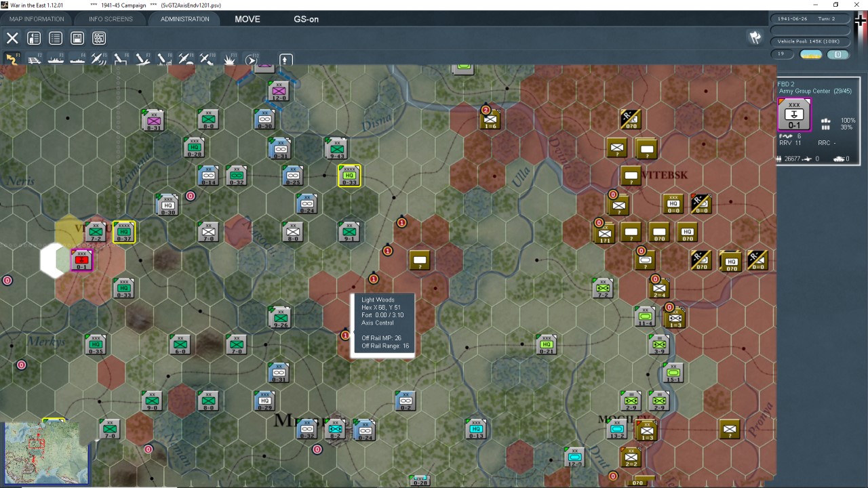Select the ADMINISTRATION tab
This screenshot has width=868, height=488.
tap(184, 19)
